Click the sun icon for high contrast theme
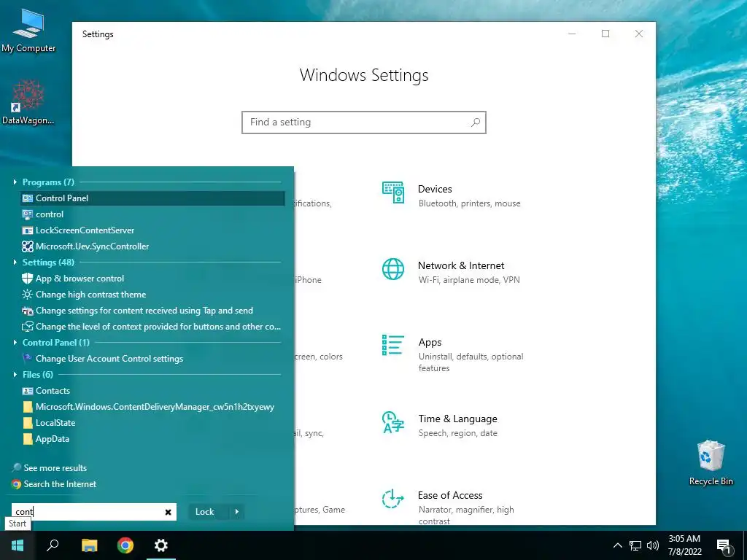The image size is (747, 560). tap(28, 295)
